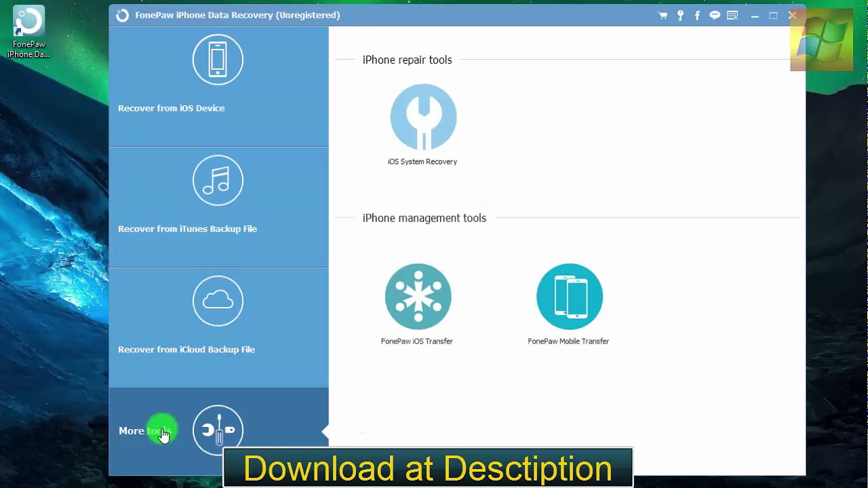The height and width of the screenshot is (488, 868).
Task: Select the iTunes music note icon
Action: pyautogui.click(x=218, y=180)
